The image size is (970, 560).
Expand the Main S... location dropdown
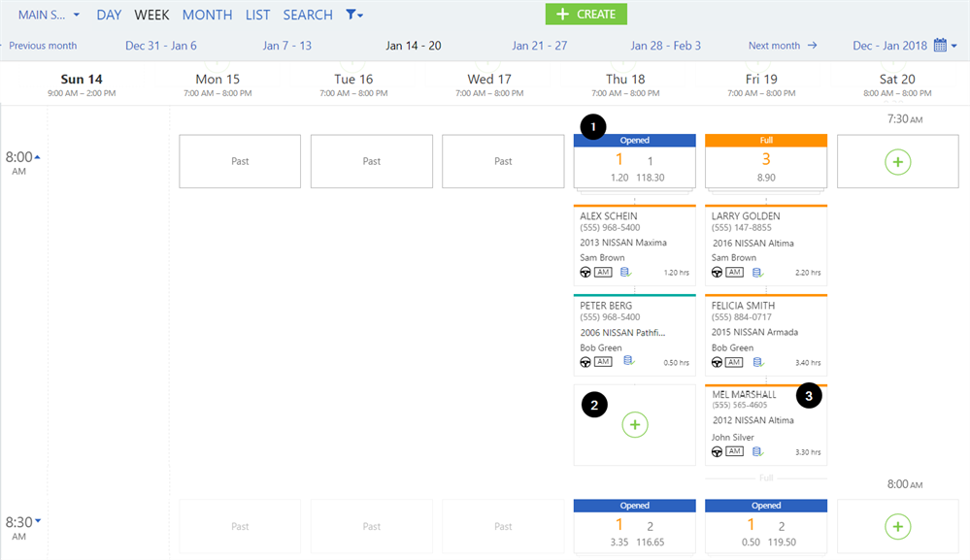click(49, 16)
